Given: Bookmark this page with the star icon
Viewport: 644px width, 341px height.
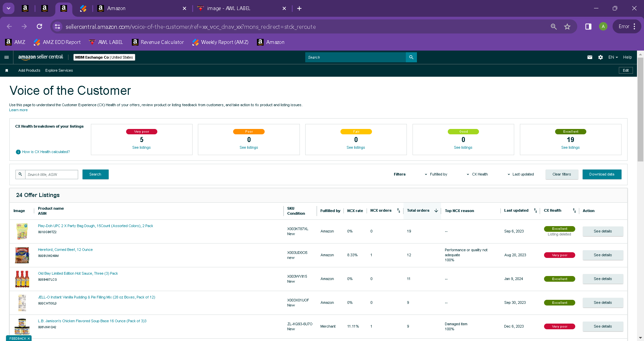Looking at the screenshot, I should pos(567,26).
